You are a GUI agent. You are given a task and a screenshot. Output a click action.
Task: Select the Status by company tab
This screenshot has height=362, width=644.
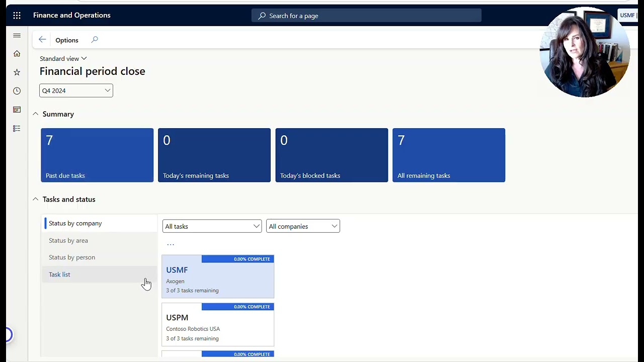coord(100,223)
